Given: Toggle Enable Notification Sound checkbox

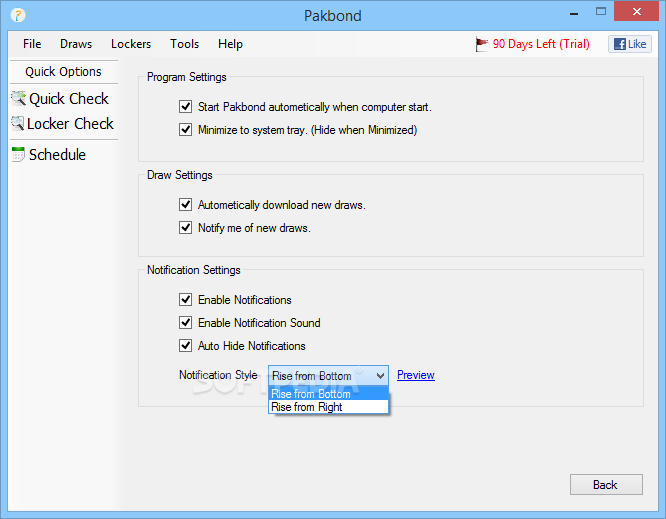Looking at the screenshot, I should 186,322.
